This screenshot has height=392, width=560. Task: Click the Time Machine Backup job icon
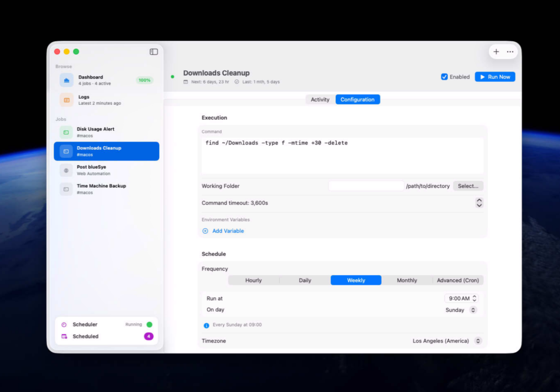[66, 189]
